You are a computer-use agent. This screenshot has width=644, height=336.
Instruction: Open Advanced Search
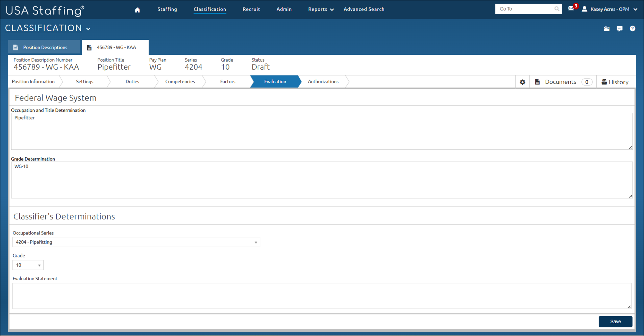pos(364,9)
